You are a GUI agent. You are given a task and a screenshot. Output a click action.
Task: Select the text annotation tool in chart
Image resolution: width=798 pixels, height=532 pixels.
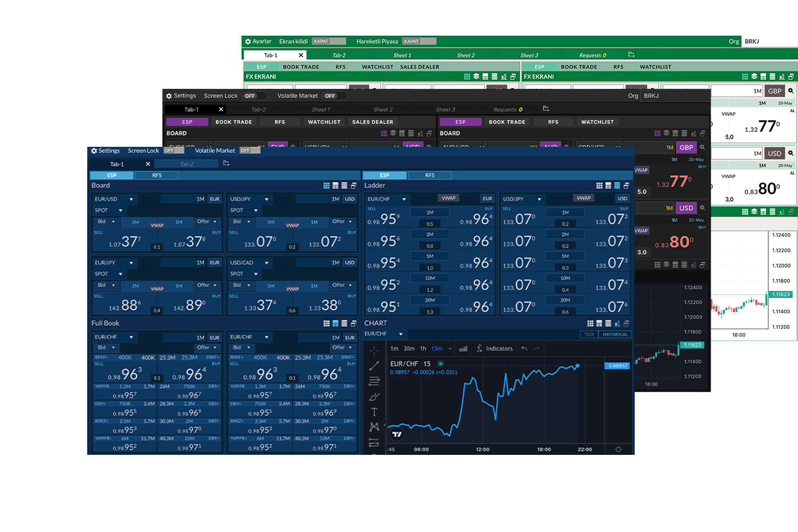coord(375,412)
